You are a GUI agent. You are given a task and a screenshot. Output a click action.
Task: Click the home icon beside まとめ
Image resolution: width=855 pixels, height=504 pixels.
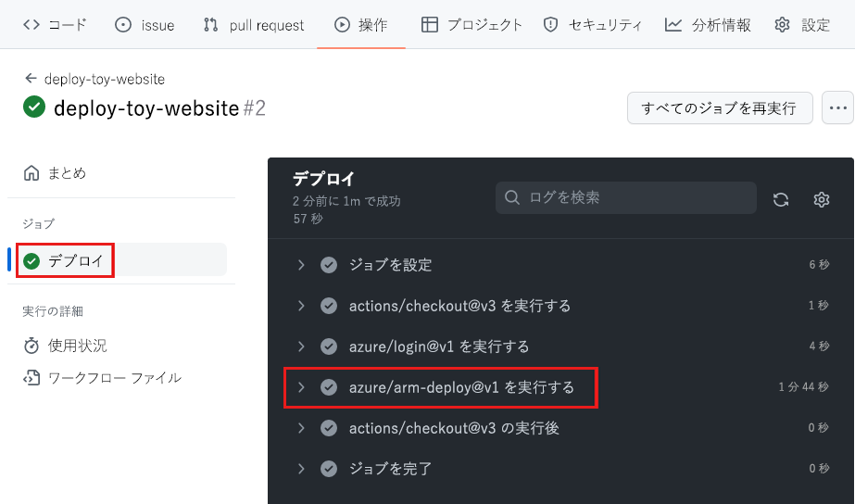tap(31, 173)
